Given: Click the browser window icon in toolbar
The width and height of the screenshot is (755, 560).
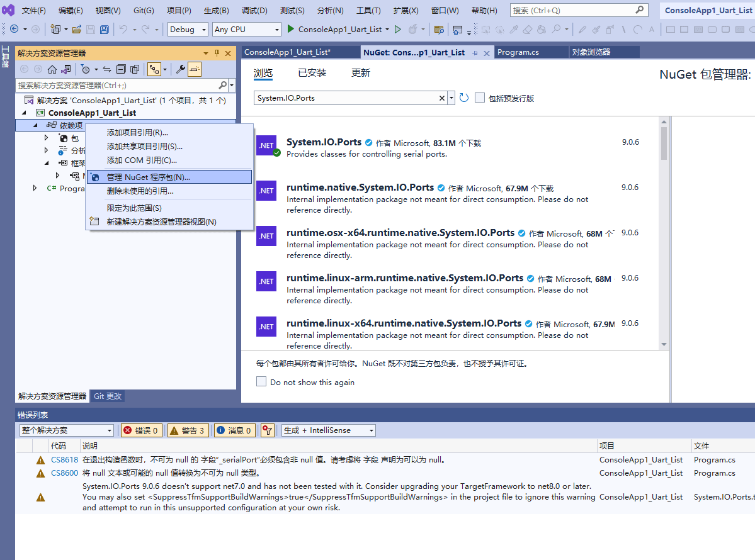Looking at the screenshot, I should (457, 30).
